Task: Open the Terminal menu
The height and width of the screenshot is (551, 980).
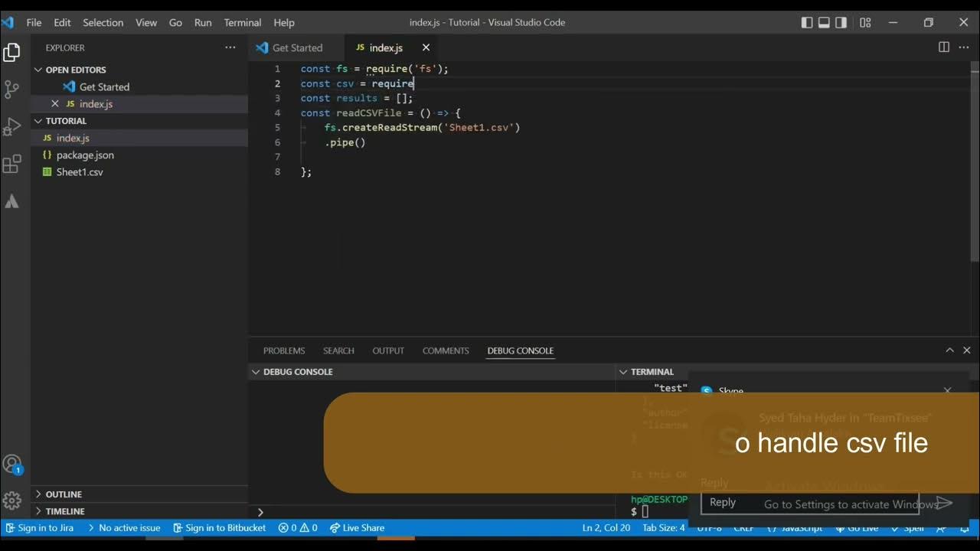Action: point(242,23)
